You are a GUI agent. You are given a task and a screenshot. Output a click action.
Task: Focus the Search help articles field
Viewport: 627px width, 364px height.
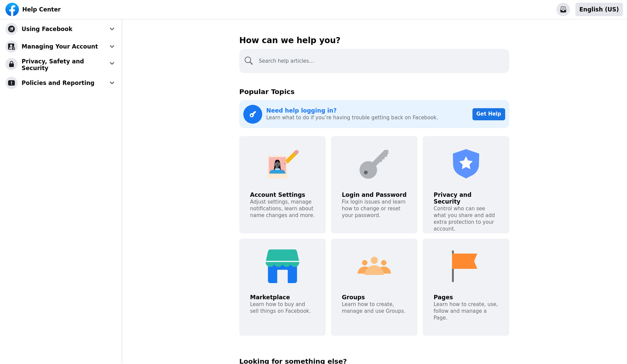tap(374, 61)
